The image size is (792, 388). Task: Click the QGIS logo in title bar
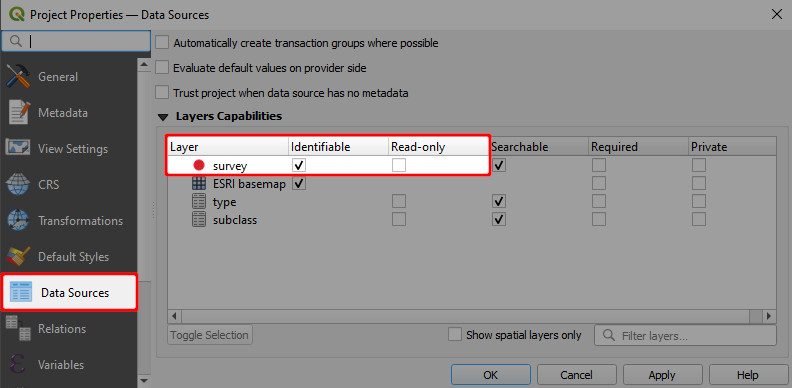pyautogui.click(x=17, y=14)
